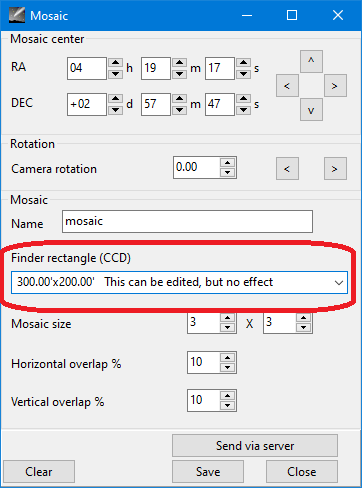This screenshot has width=362, height=488.
Task: Rotate camera clockwise with > button
Action: point(335,169)
